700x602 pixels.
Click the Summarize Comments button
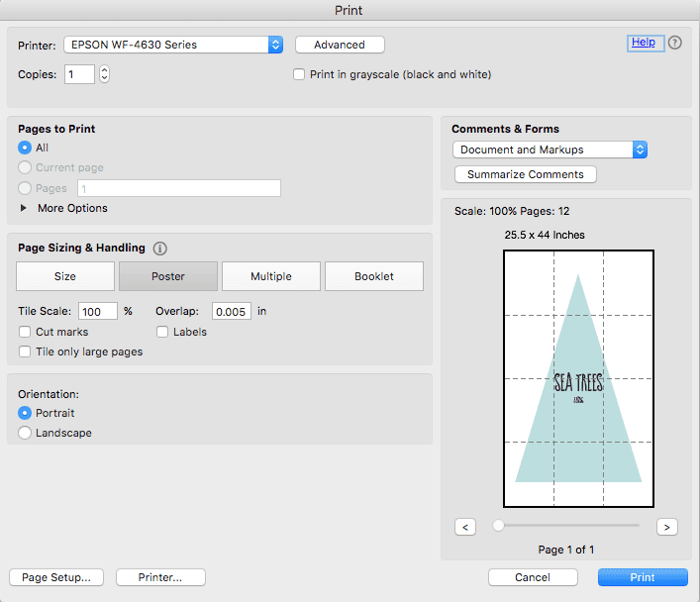click(525, 174)
